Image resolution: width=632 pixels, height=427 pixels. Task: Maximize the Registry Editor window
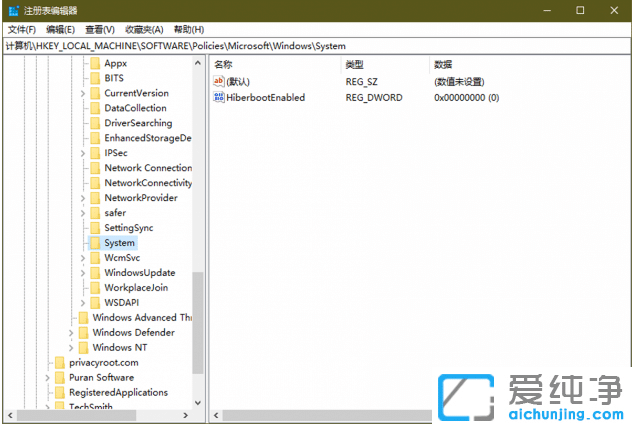(580, 10)
